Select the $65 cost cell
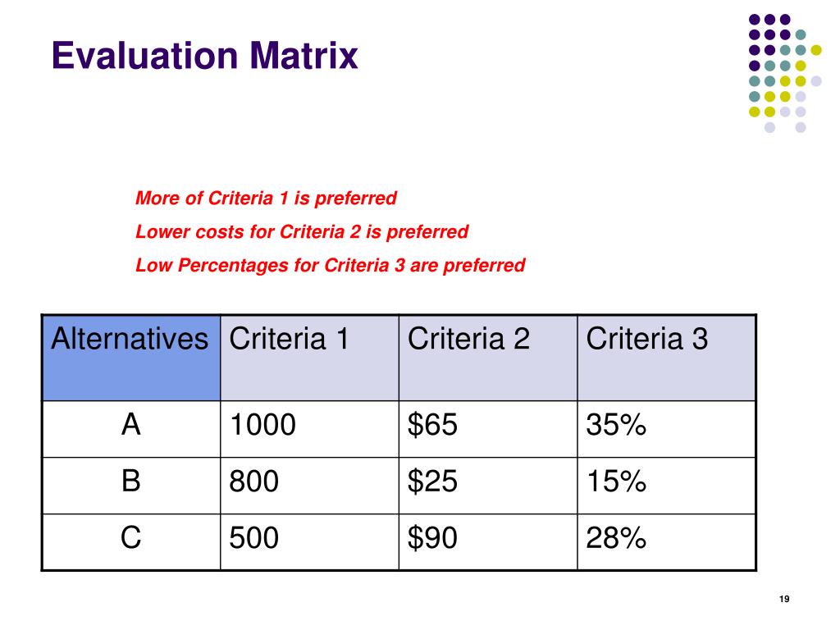840x630 pixels. pos(488,429)
